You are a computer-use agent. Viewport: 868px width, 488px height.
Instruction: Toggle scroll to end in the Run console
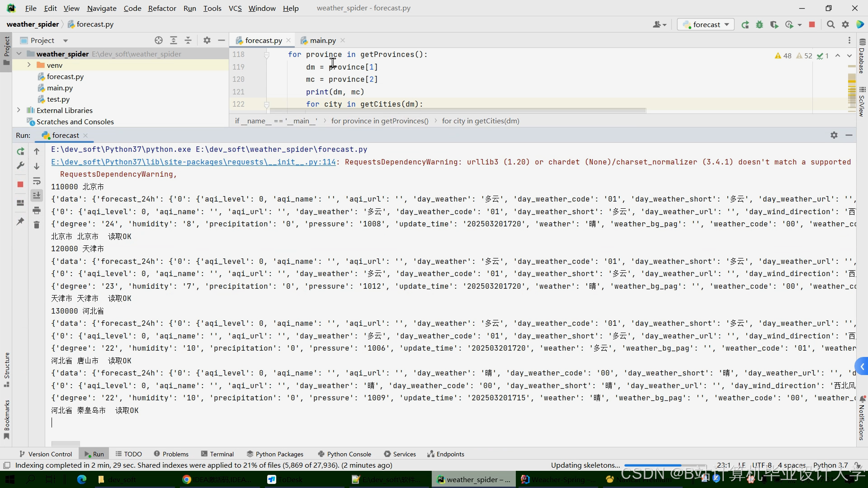click(37, 195)
